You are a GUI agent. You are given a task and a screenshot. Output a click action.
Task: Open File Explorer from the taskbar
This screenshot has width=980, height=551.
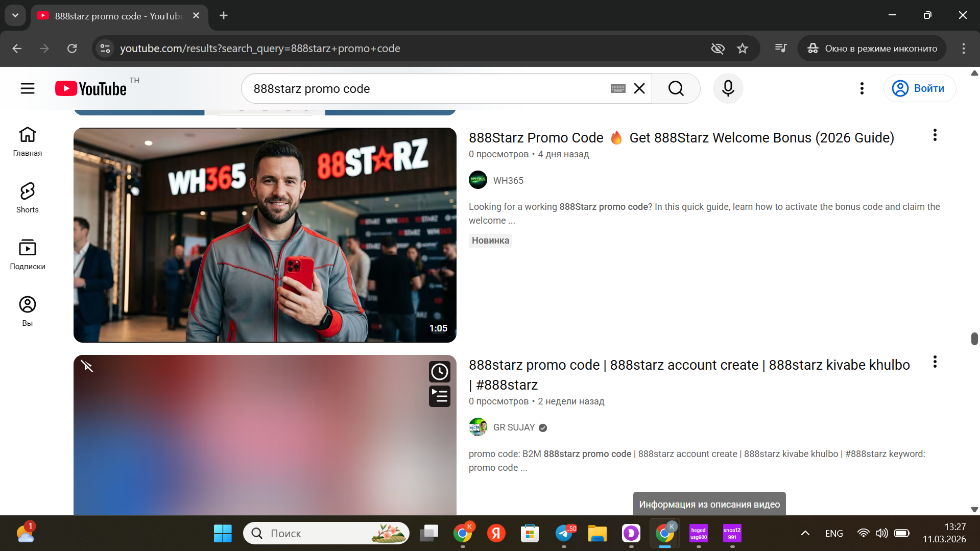click(597, 533)
